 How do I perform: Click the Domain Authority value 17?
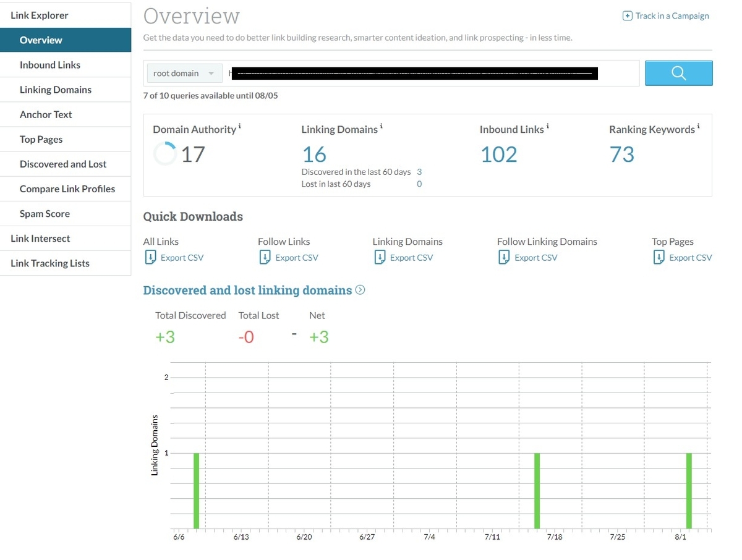coord(193,154)
